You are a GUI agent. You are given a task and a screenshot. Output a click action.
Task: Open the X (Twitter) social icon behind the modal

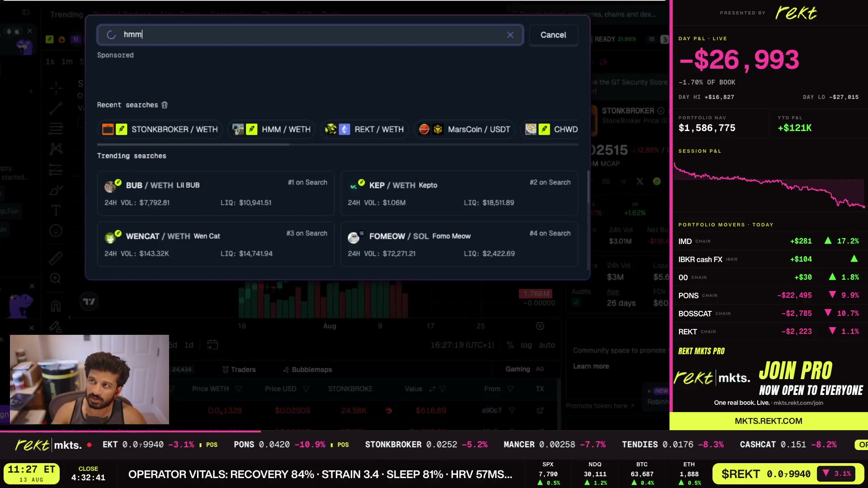coord(640,181)
